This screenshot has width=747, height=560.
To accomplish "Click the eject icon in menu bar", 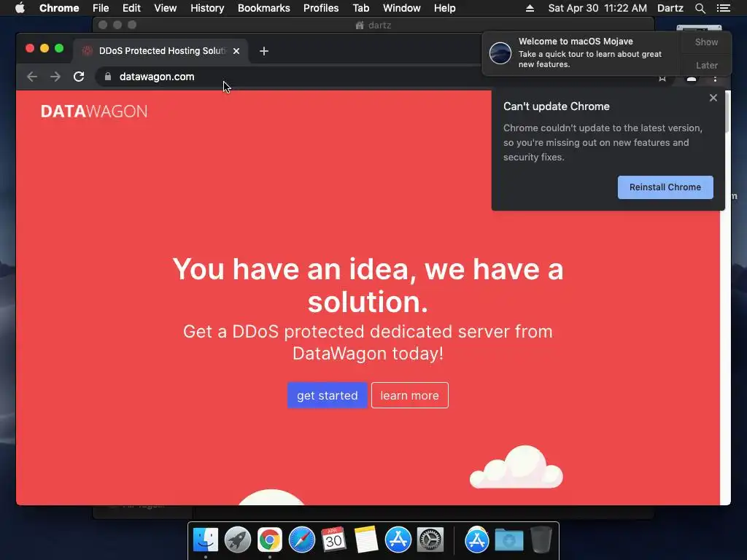I will pyautogui.click(x=530, y=8).
